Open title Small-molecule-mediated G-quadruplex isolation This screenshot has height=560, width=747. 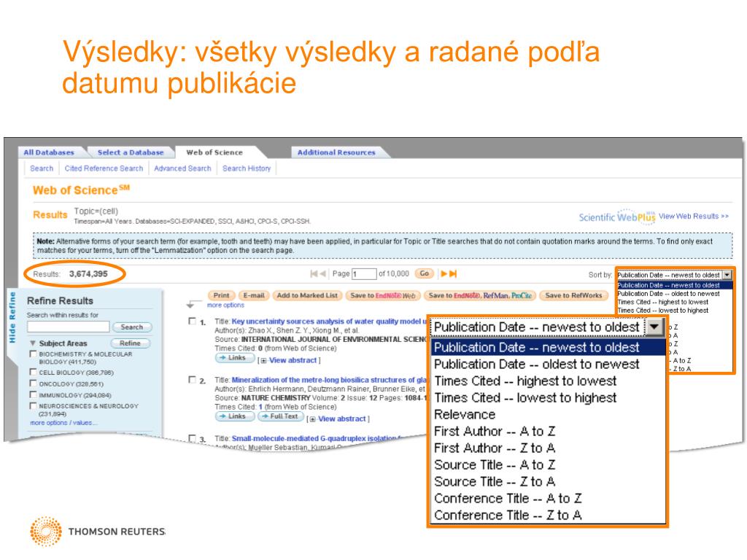pyautogui.click(x=317, y=438)
